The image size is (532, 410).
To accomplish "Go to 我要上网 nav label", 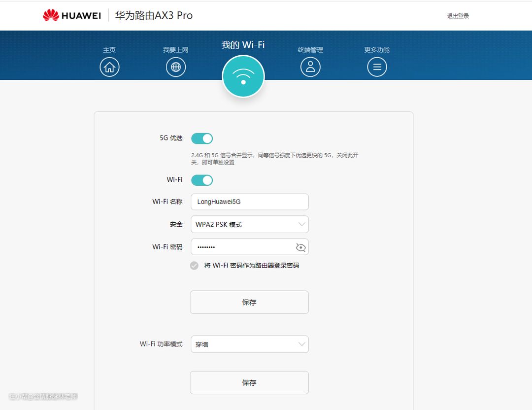I will (x=176, y=50).
